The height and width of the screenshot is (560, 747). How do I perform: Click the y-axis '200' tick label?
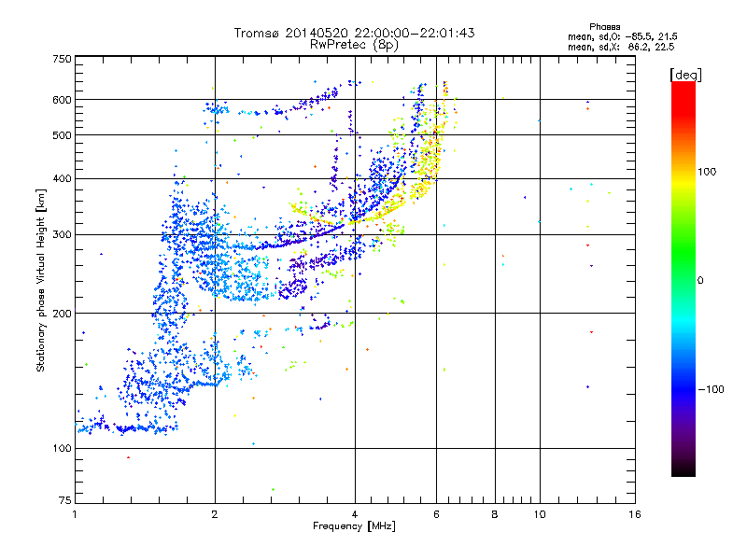(62, 314)
